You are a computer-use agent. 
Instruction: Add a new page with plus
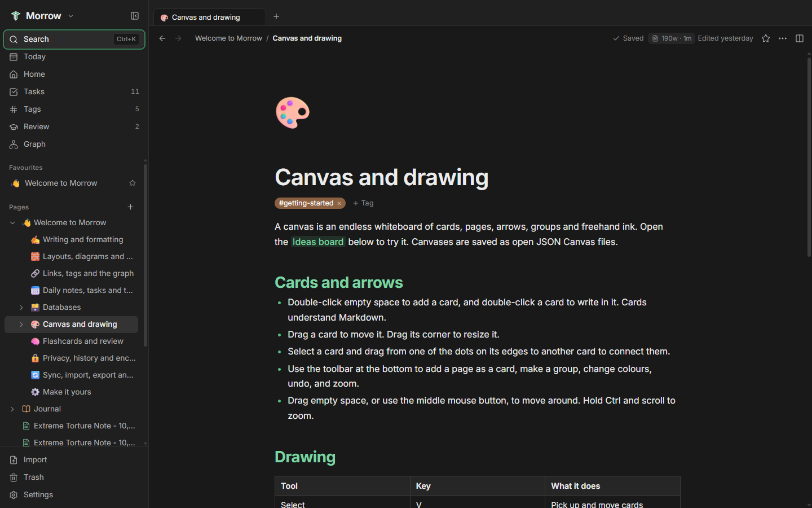pos(130,207)
